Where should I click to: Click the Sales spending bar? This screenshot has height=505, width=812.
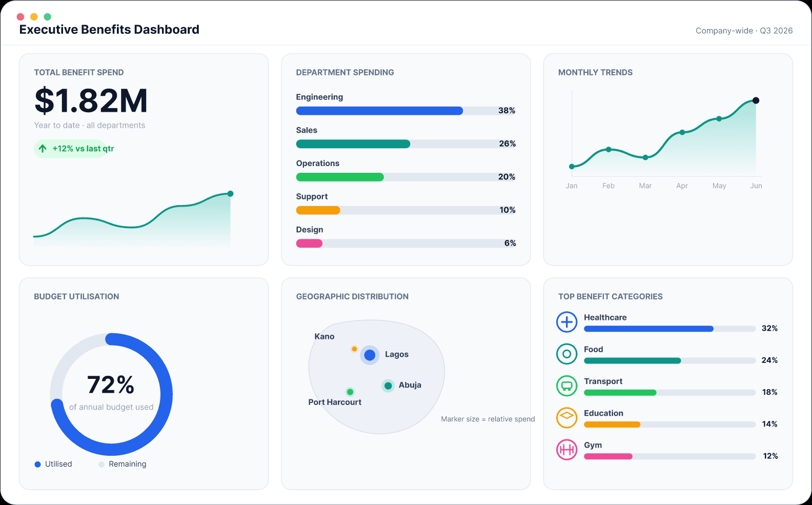pos(405,144)
